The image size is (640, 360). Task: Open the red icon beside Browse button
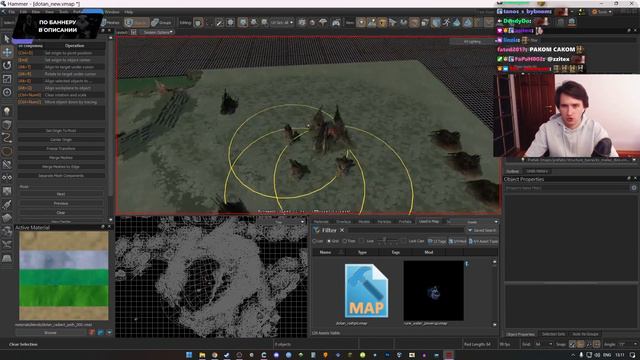(x=92, y=333)
